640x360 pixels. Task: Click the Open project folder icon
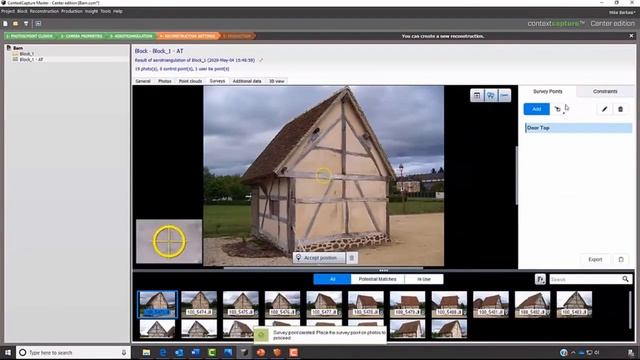point(16,24)
